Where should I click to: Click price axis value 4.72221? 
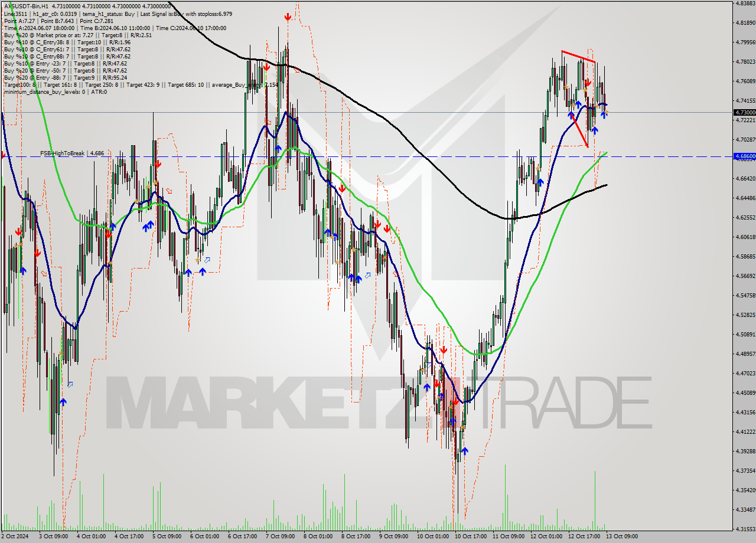(745, 120)
